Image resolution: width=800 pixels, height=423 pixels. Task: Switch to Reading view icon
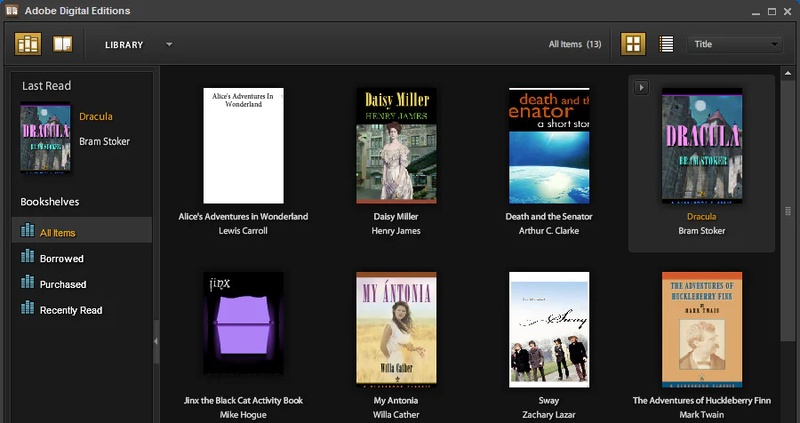pos(63,44)
